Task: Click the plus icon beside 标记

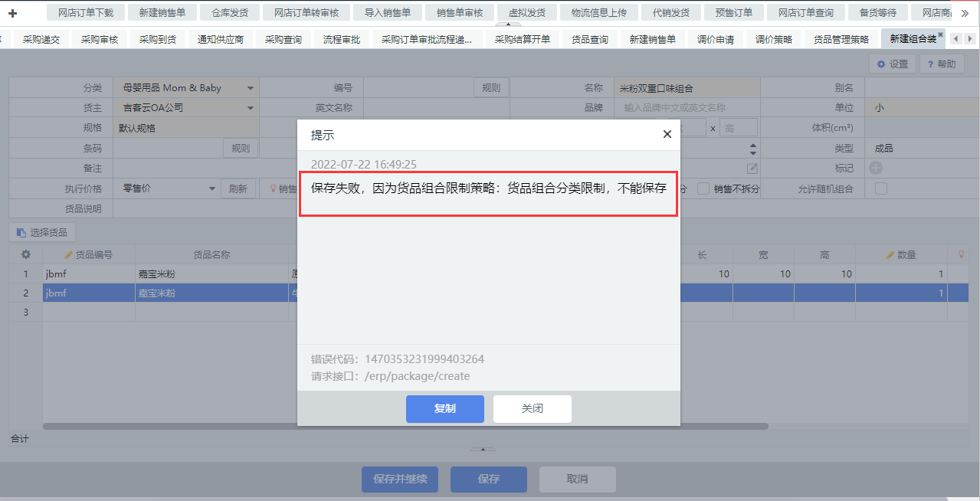Action: [875, 168]
